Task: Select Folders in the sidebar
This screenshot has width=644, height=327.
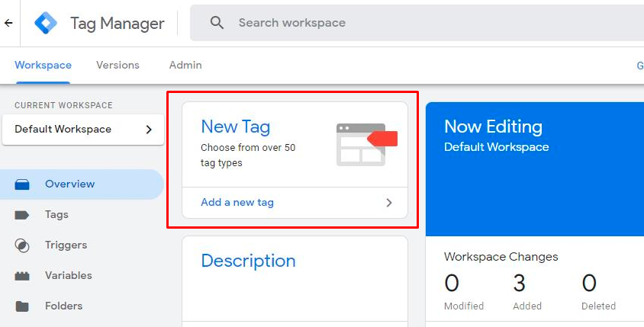Action: [63, 306]
